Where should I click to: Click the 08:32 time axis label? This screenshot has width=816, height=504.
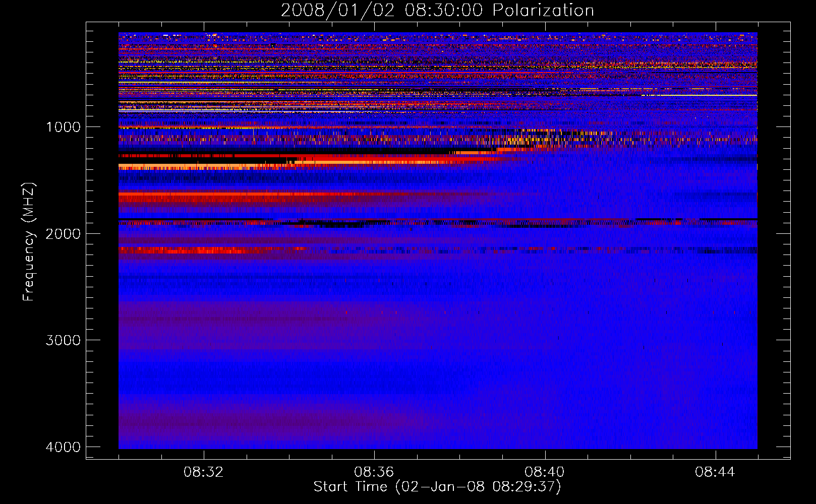click(204, 472)
